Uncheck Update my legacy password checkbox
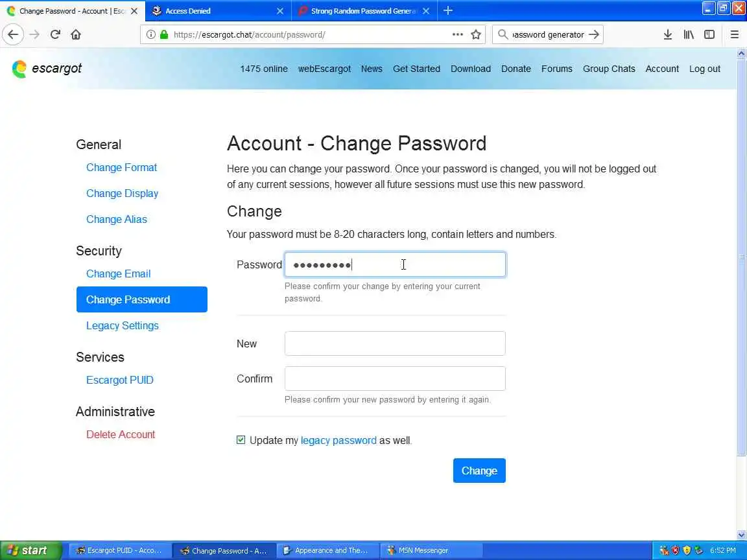Viewport: 747px width, 560px height. 241,440
